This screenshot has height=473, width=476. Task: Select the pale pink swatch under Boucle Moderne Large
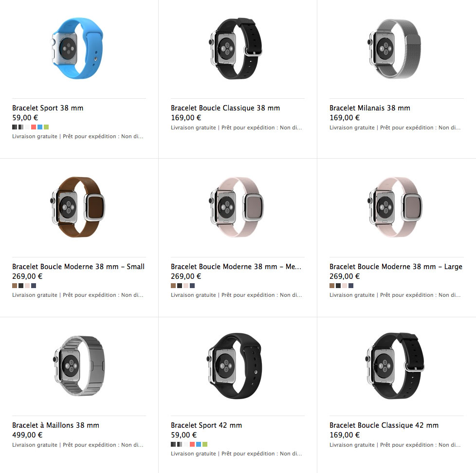pos(345,285)
